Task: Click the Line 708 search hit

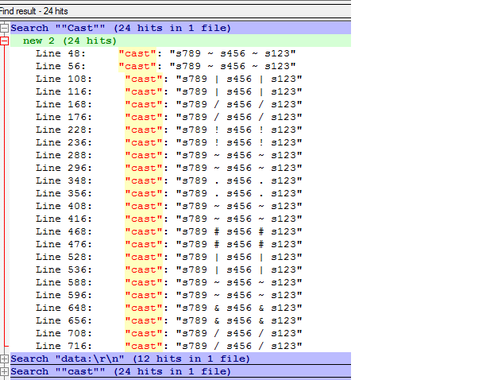Action: click(x=169, y=333)
